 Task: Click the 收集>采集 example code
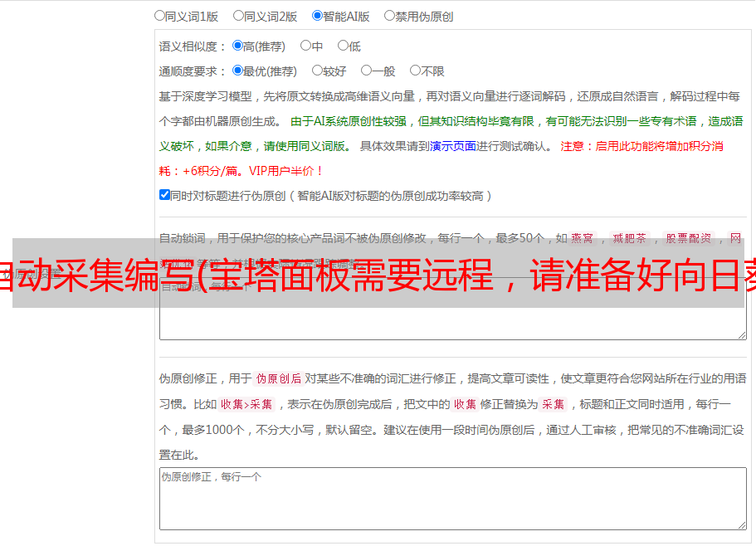246,404
